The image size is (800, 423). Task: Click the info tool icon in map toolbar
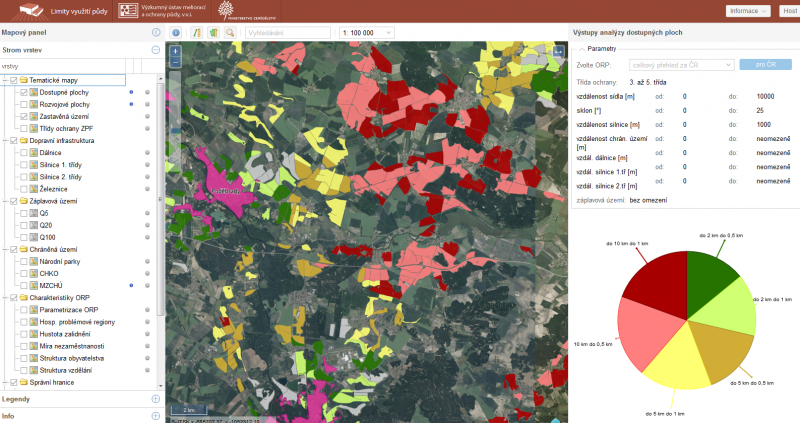(x=176, y=33)
